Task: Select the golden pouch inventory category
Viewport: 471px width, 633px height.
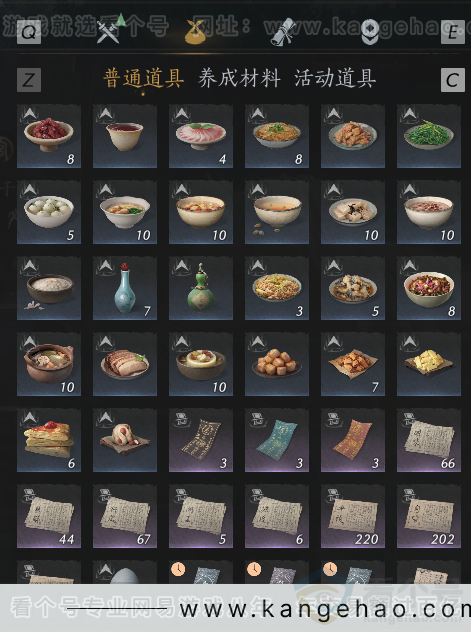Action: point(195,31)
